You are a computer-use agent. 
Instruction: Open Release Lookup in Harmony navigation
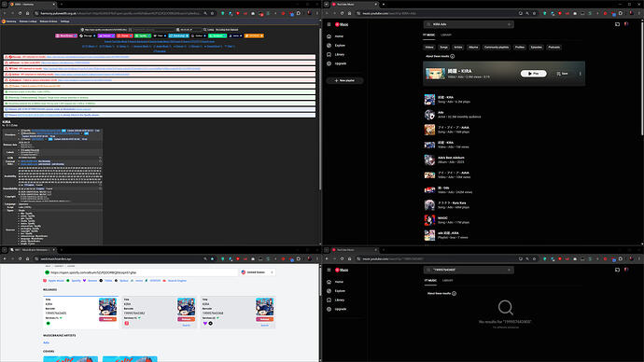[28, 21]
